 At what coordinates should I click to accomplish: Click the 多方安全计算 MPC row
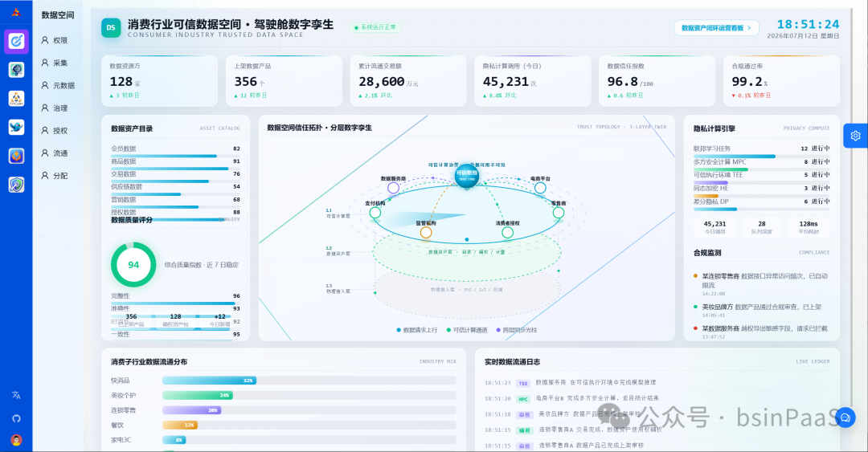[x=761, y=164]
